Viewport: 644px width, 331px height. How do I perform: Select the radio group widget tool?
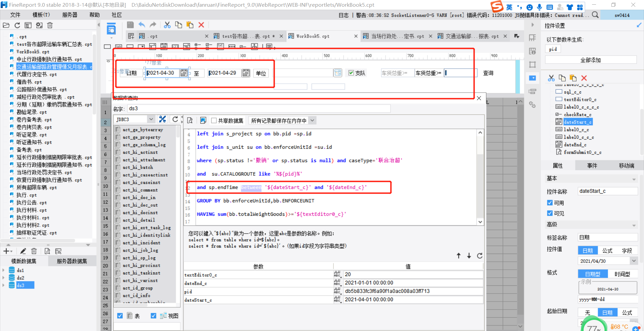(x=197, y=46)
